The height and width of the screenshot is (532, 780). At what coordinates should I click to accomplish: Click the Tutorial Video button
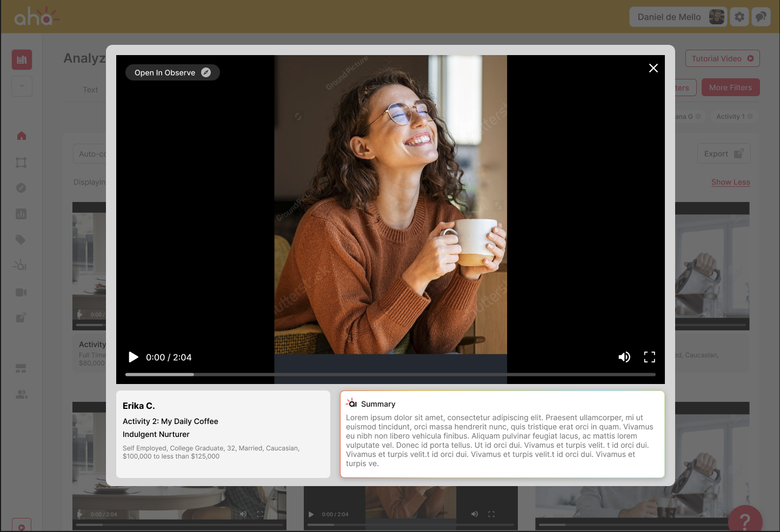pos(723,58)
